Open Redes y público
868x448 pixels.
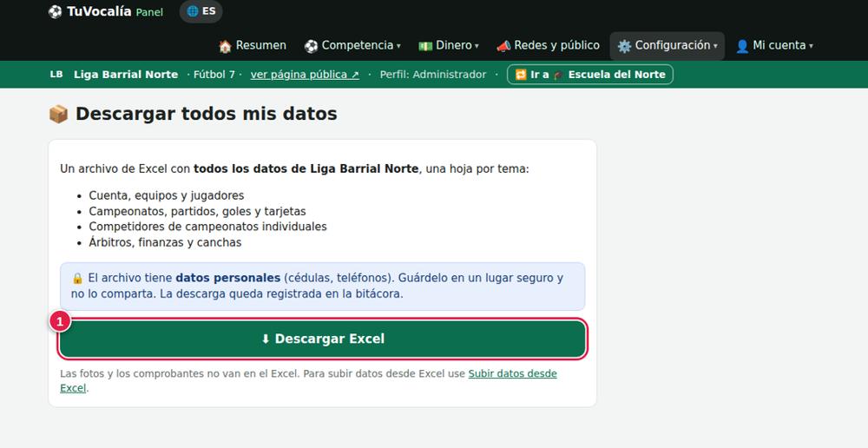tap(548, 45)
